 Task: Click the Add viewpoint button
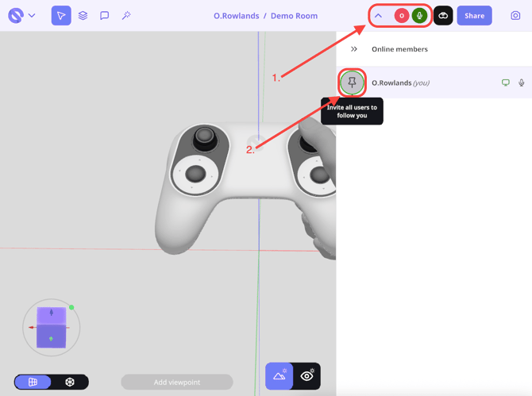tap(176, 382)
